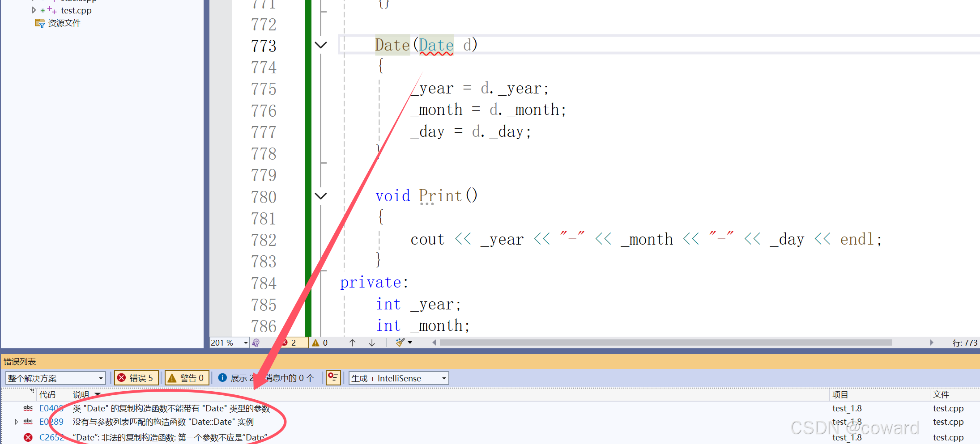
Task: Click test.cpp file cell in E0408 row
Action: click(x=948, y=408)
